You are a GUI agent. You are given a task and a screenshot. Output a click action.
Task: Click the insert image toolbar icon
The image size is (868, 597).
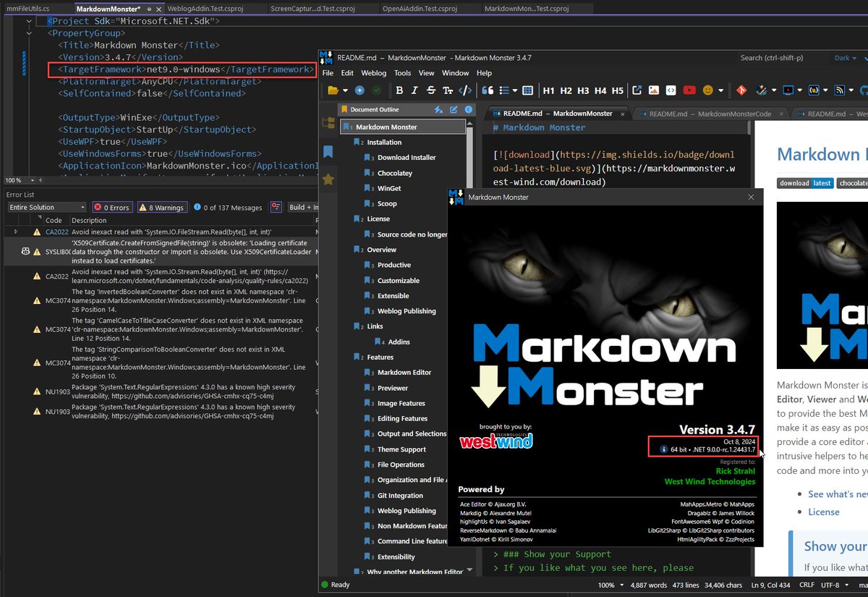click(654, 90)
